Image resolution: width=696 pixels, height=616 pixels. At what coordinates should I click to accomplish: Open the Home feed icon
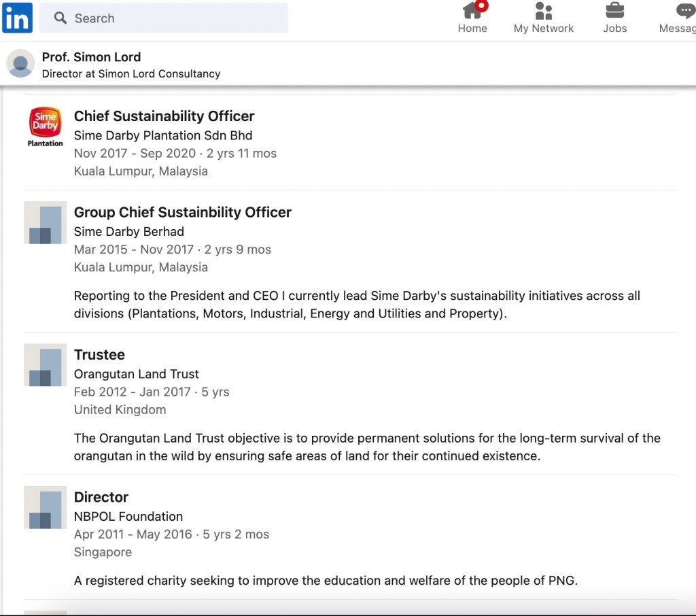coord(472,12)
